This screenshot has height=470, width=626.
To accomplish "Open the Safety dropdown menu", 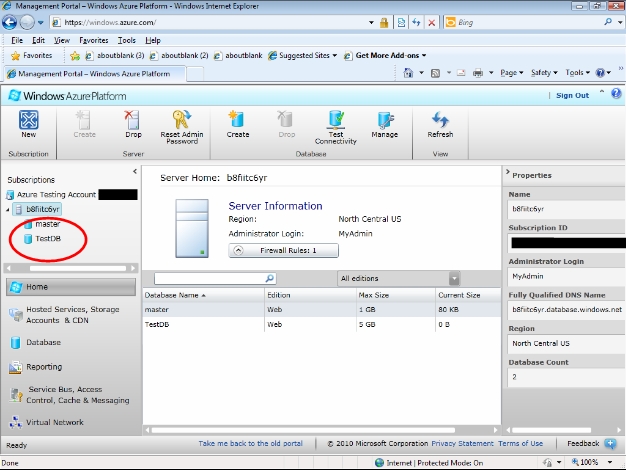I will pos(544,73).
